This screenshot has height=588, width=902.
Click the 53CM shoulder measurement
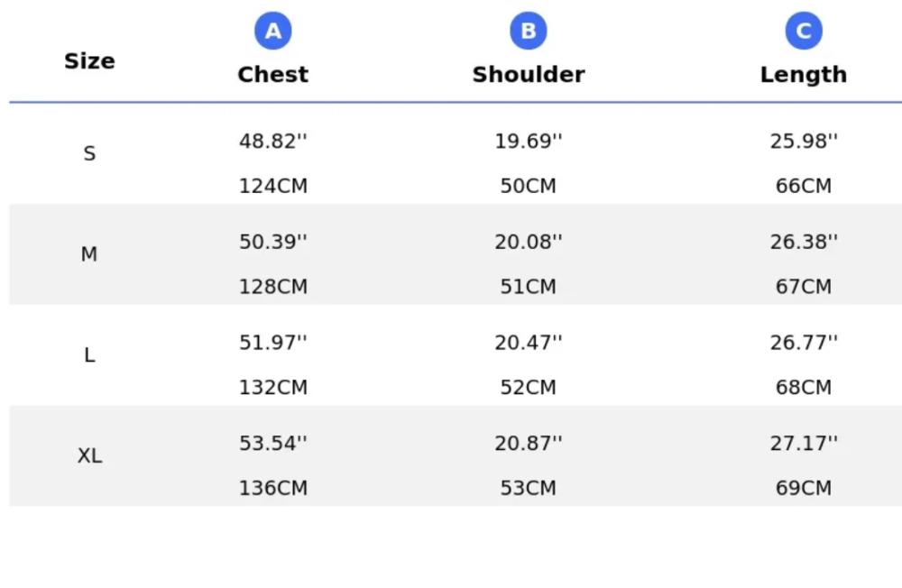click(529, 488)
